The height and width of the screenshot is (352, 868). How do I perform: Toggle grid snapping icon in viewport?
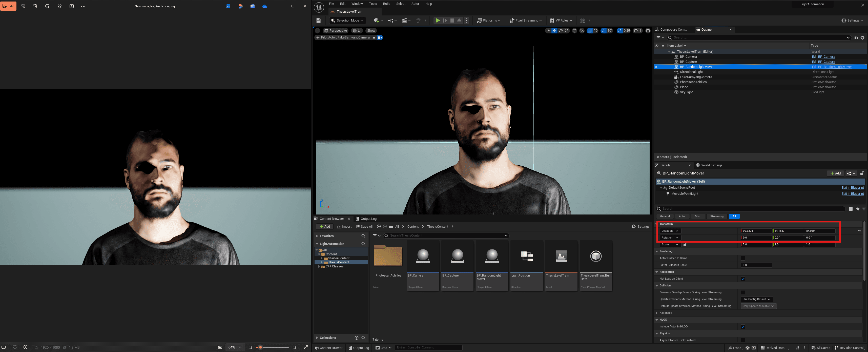coord(589,31)
